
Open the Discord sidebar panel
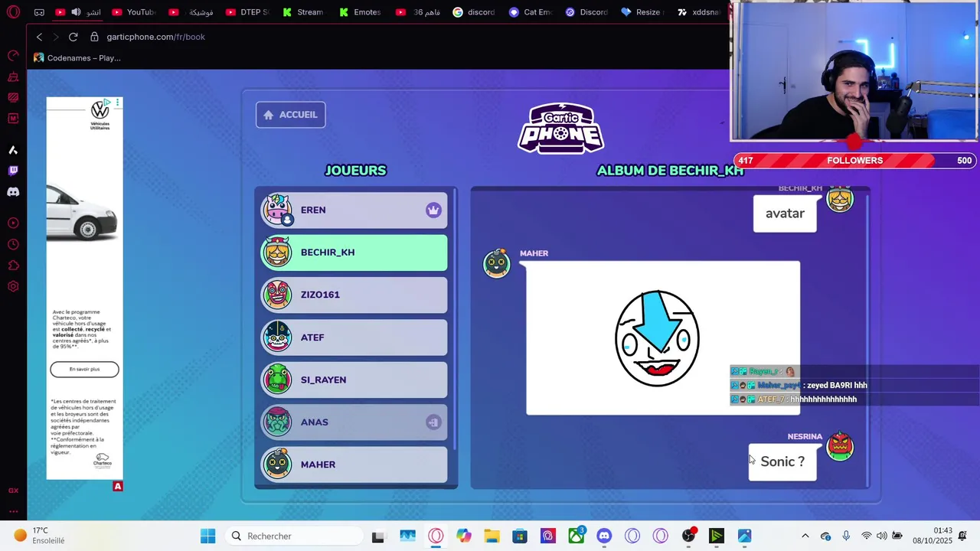pyautogui.click(x=13, y=192)
